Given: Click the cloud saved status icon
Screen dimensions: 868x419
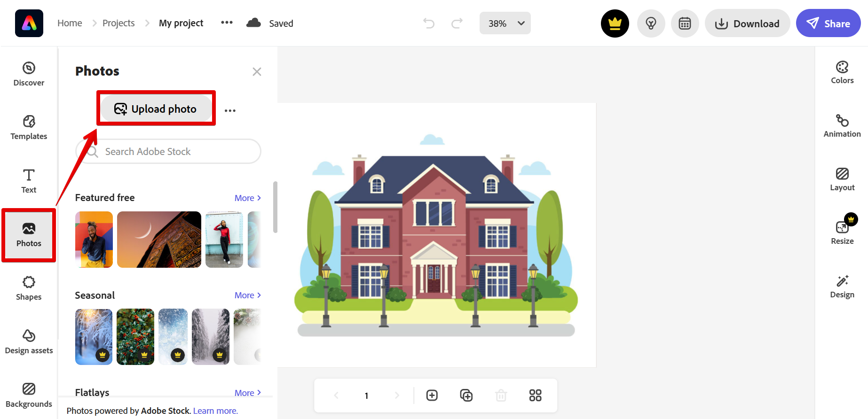Looking at the screenshot, I should pyautogui.click(x=253, y=23).
